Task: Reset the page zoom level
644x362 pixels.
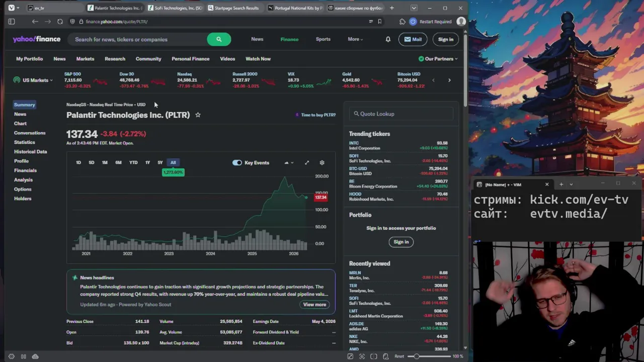Action: (399, 356)
